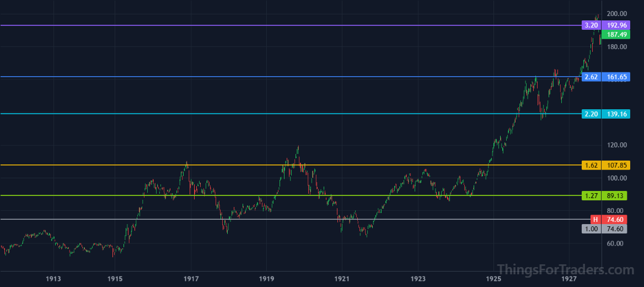Select the cyan 2.20 horizontal level line

[291, 114]
